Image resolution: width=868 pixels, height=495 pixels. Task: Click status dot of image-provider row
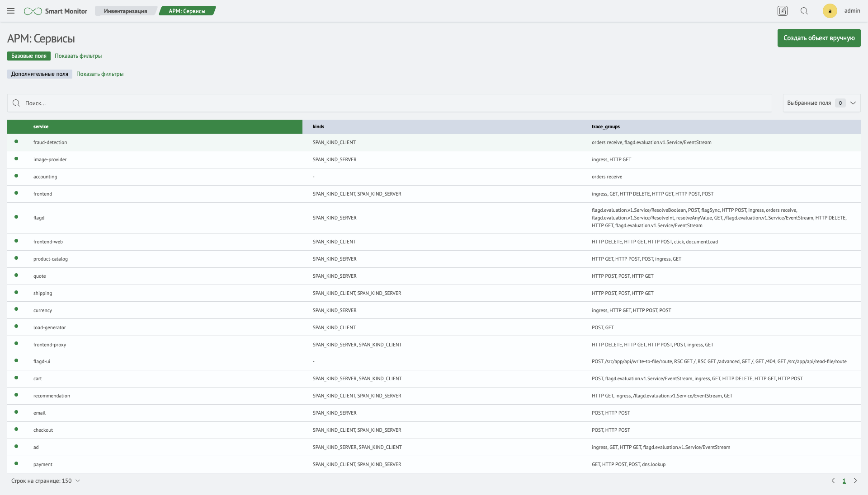[x=16, y=159]
